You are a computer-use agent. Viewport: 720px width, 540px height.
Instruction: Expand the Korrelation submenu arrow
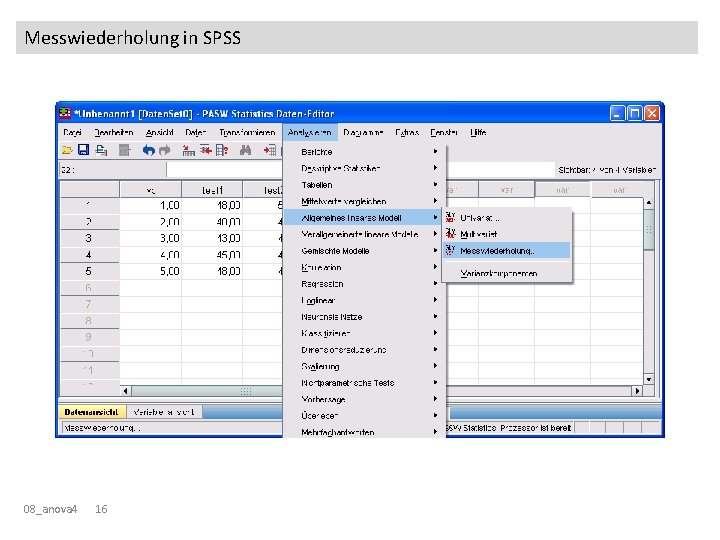point(435,267)
